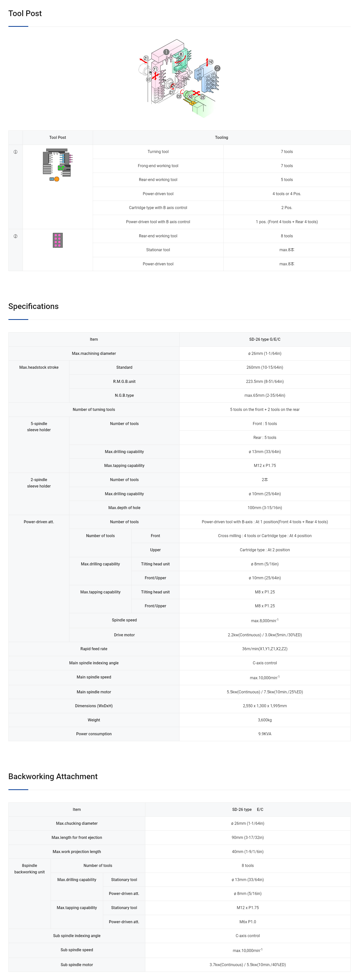
Task: Click the SD-26 type G/E/C column header
Action: pos(265,339)
